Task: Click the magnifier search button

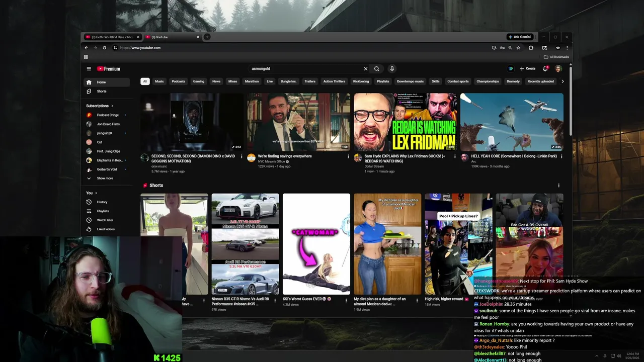Action: [x=376, y=69]
